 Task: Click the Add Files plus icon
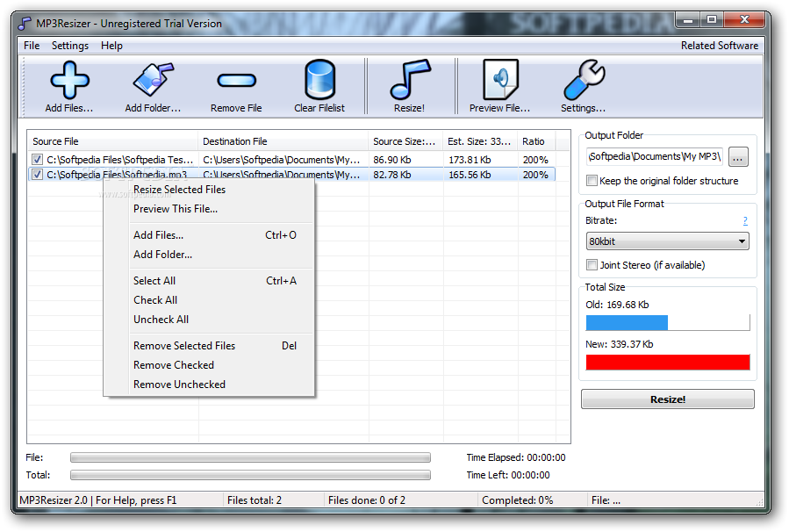tap(69, 80)
